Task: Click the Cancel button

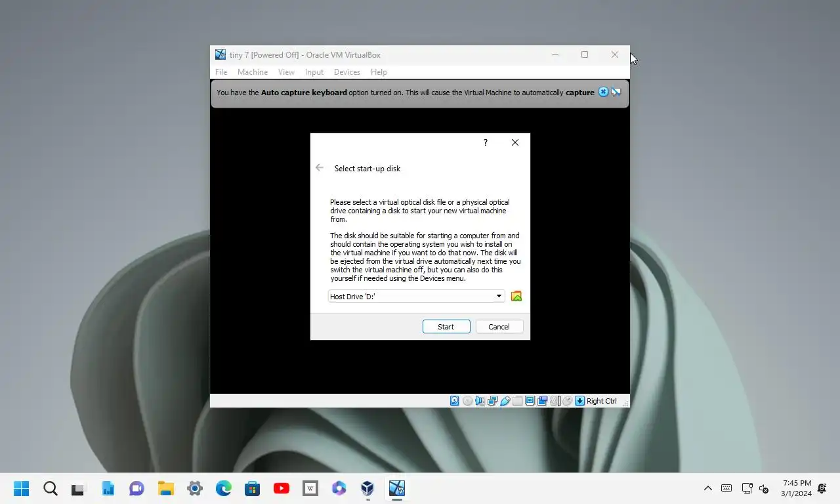Action: point(499,327)
